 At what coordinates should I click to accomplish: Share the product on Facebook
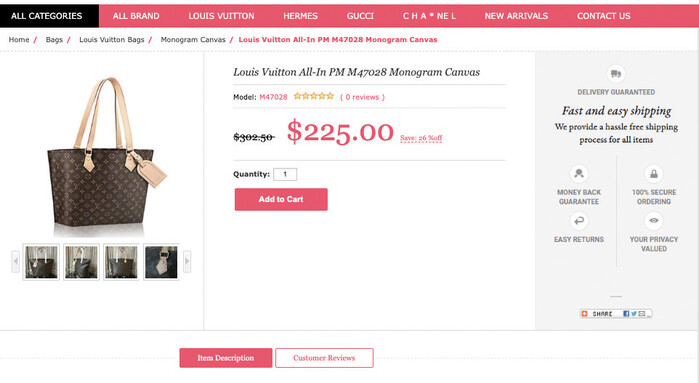tap(626, 314)
